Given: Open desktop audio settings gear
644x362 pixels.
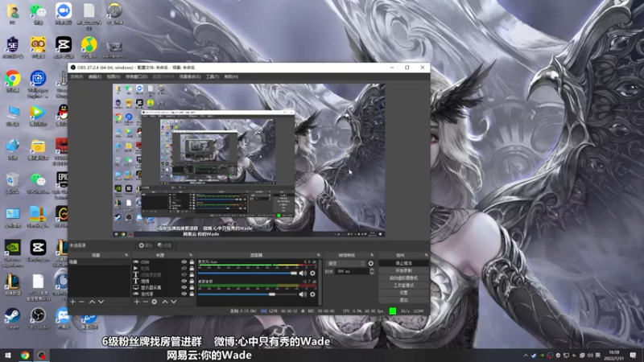Looking at the screenshot, I should click(x=312, y=294).
